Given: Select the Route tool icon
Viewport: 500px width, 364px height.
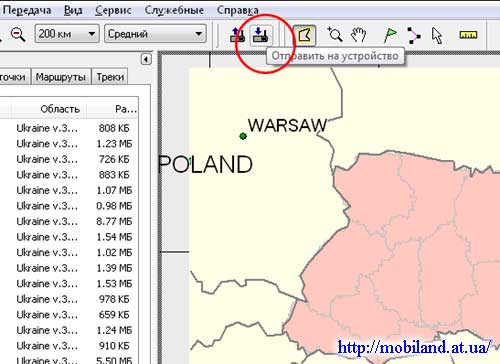Looking at the screenshot, I should pos(413,35).
